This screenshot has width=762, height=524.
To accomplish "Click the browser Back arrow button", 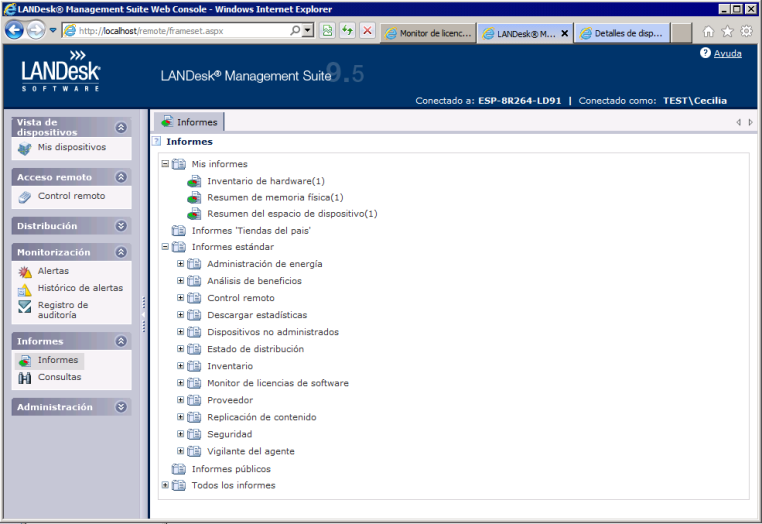I will pyautogui.click(x=15, y=31).
